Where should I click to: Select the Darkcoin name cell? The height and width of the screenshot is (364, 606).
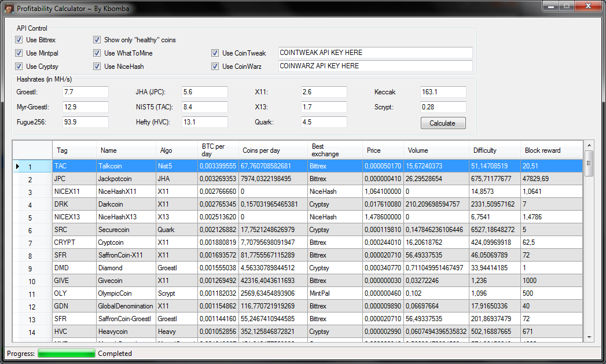tap(126, 204)
